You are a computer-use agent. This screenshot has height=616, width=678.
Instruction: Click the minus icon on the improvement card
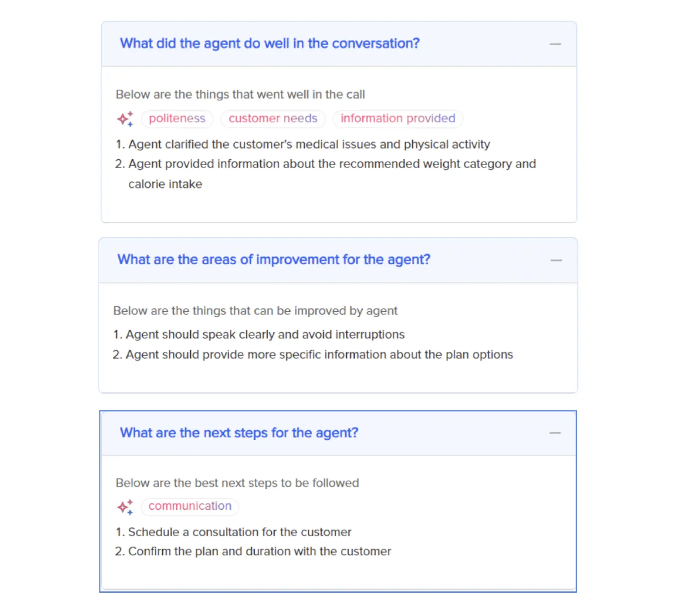(556, 260)
